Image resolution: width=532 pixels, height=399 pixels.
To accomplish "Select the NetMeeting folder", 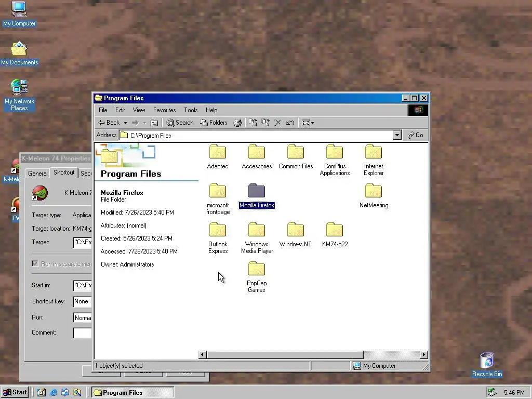I will point(374,196).
